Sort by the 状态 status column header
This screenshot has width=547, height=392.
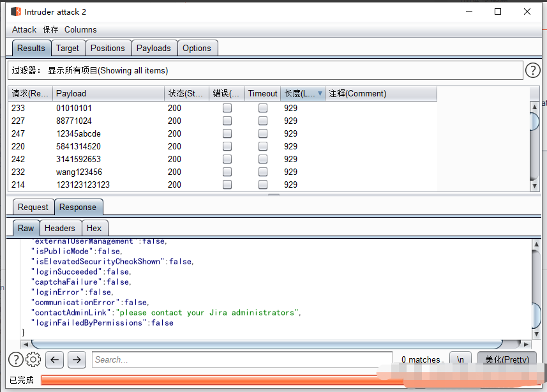(x=186, y=94)
